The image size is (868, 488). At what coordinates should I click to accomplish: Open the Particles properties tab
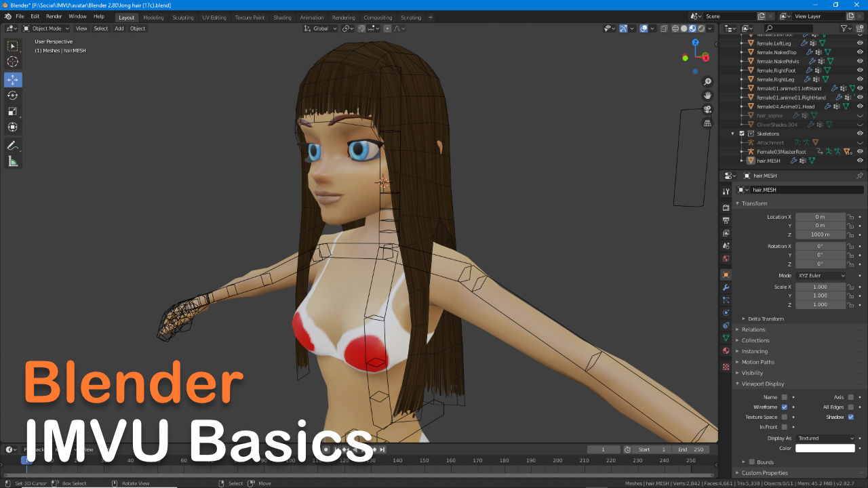pos(726,300)
